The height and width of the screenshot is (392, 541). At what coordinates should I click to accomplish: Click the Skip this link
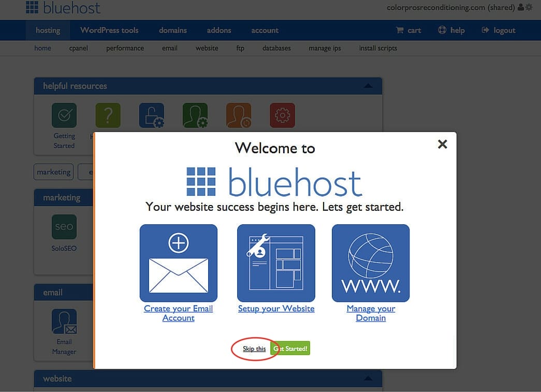pyautogui.click(x=254, y=349)
